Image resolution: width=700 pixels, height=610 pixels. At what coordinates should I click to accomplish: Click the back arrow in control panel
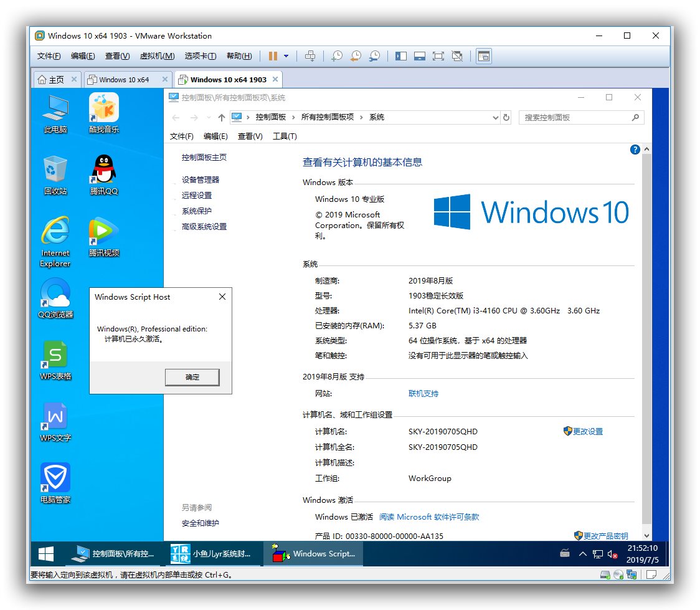(176, 117)
